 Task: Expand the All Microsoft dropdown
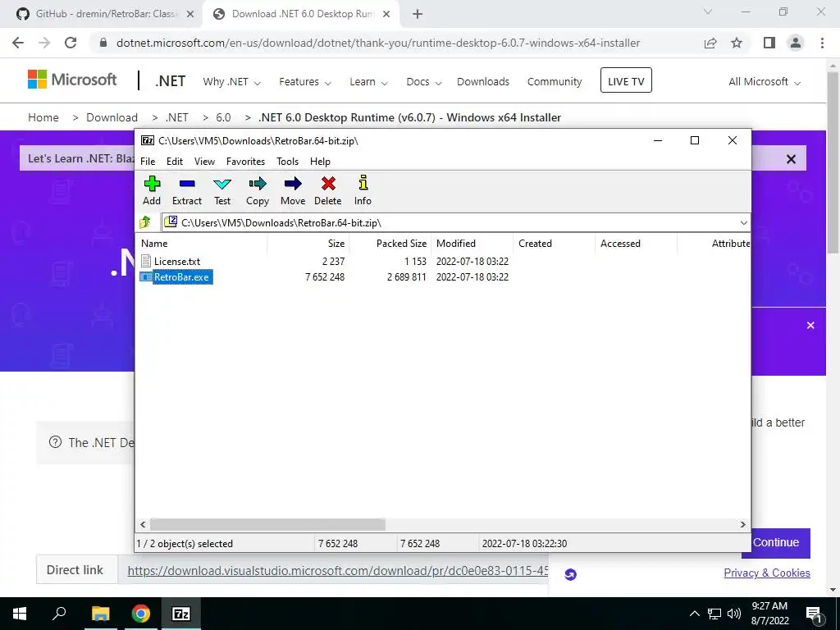tap(765, 82)
